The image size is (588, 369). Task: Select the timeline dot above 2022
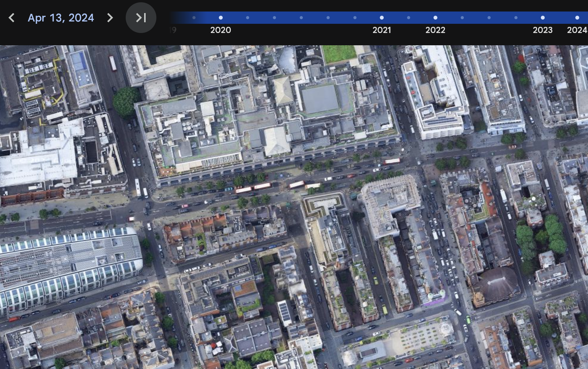tap(435, 18)
